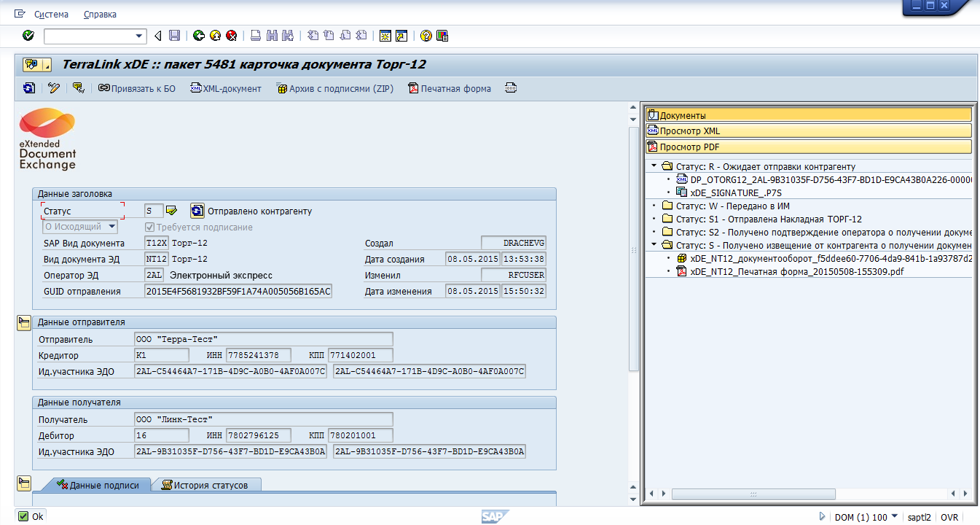Viewport: 980px width, 525px height.
Task: Open the Система menu
Action: coord(51,14)
